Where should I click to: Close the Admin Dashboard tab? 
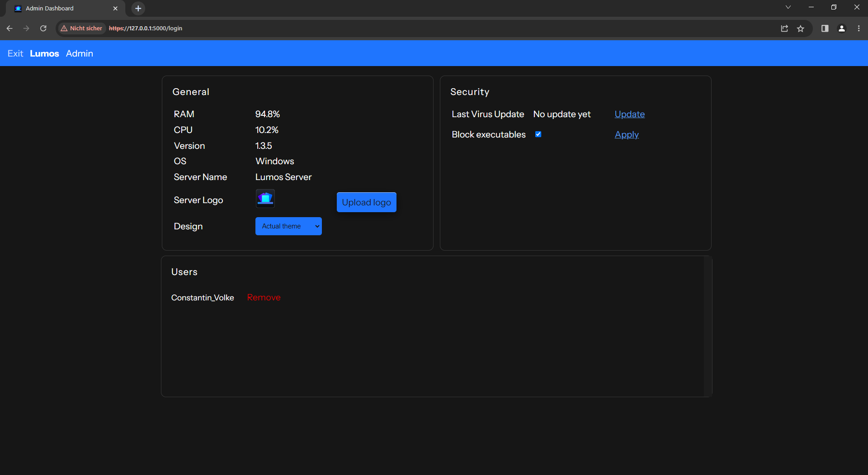pos(115,8)
